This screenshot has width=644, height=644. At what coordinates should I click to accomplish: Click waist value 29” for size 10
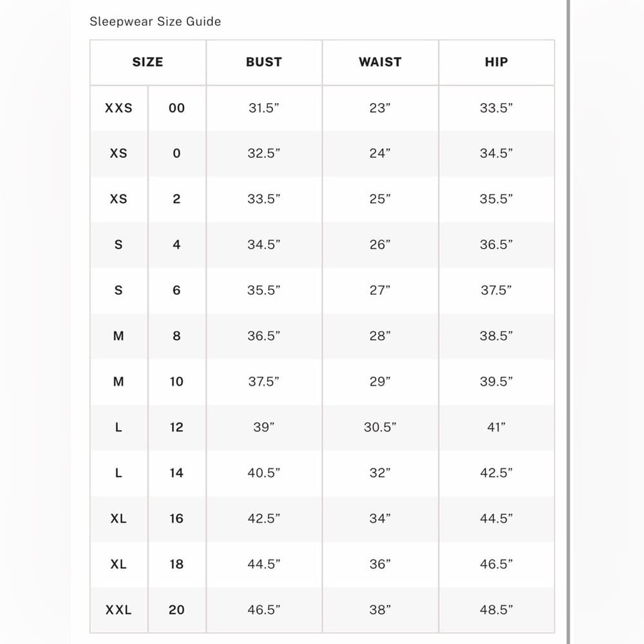pos(380,381)
